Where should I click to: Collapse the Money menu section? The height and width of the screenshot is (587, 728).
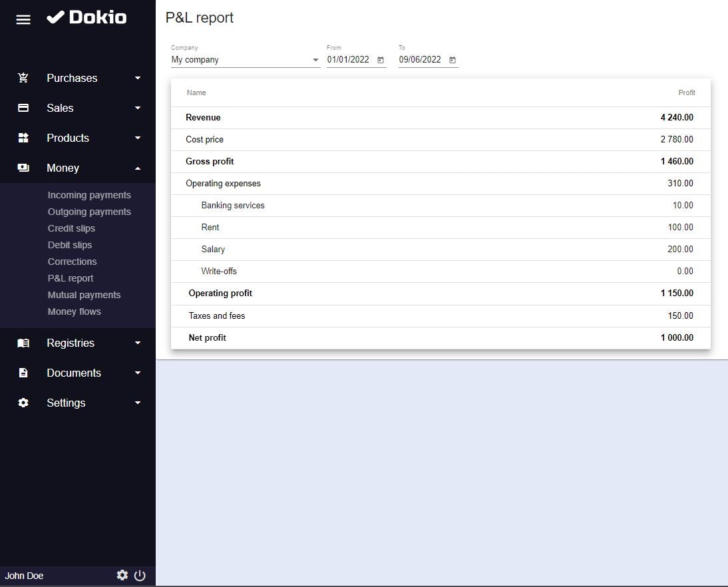point(138,168)
